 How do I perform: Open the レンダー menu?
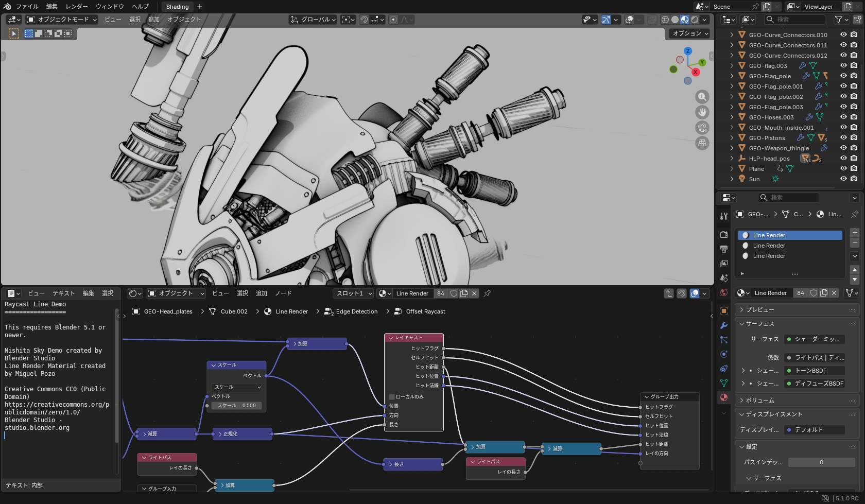point(76,7)
